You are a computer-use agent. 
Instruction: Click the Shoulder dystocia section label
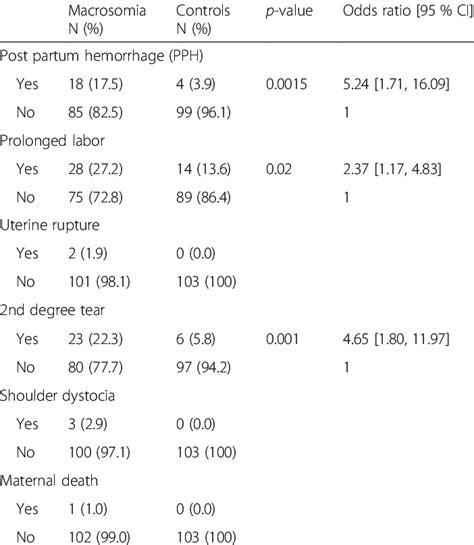57,396
